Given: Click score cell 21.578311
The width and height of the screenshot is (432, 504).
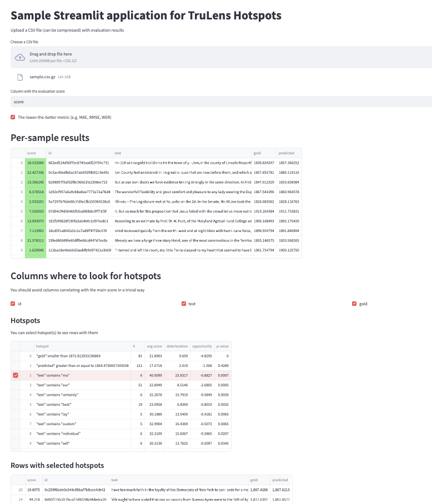Looking at the screenshot, I should 36,240.
